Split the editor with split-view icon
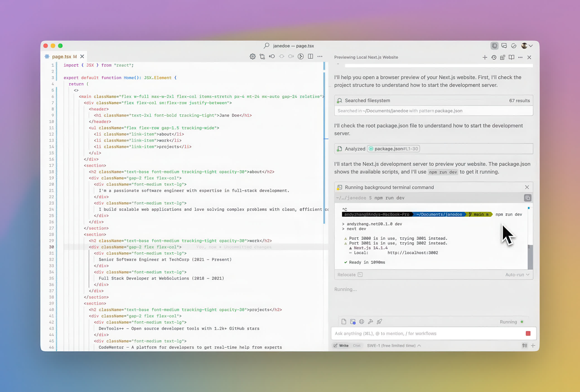Viewport: 580px width, 392px height. [310, 57]
